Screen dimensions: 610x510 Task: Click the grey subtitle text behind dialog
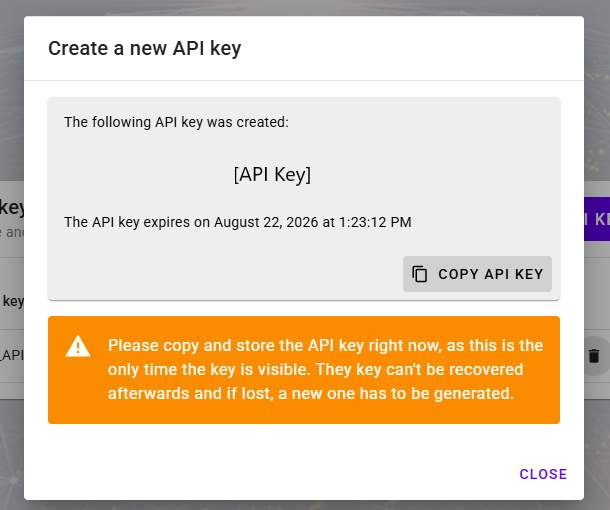coord(12,232)
